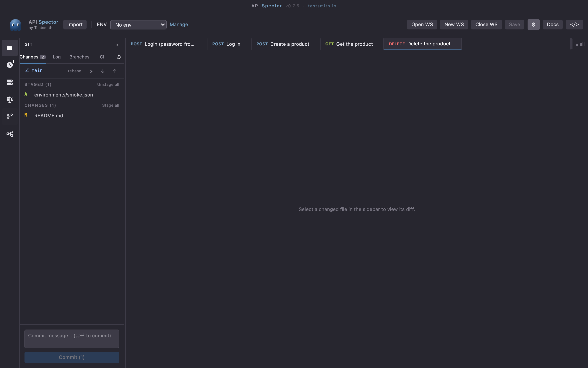This screenshot has height=368, width=588.
Task: Click 'Stage all' in CHANGES section
Action: (x=110, y=105)
